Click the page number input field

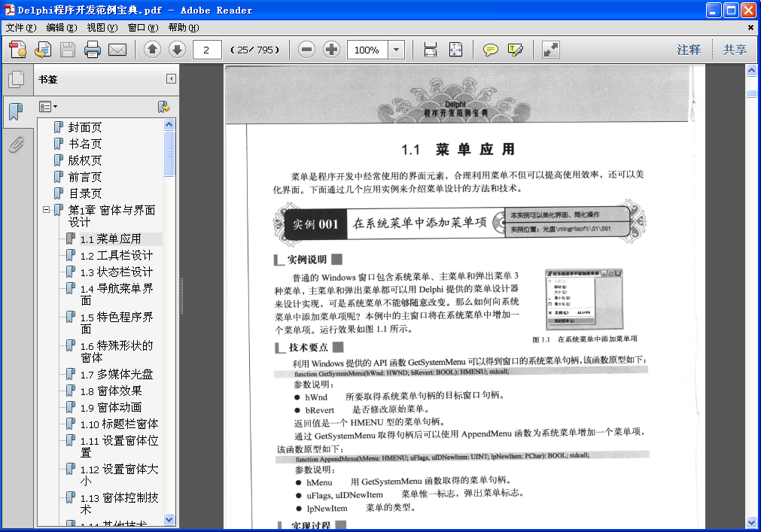[x=207, y=50]
